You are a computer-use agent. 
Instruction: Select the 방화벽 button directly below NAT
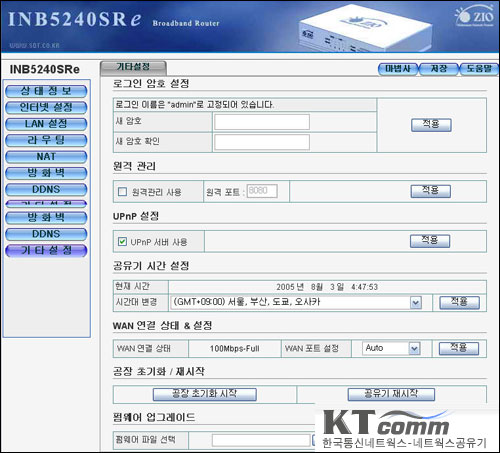coord(46,173)
